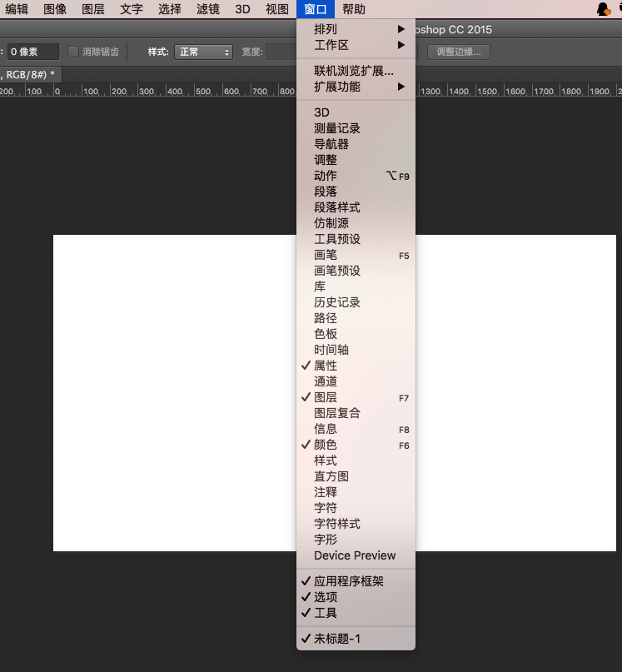Open the 图层 menu in the menu bar
Image resolution: width=622 pixels, height=672 pixels.
tap(93, 9)
